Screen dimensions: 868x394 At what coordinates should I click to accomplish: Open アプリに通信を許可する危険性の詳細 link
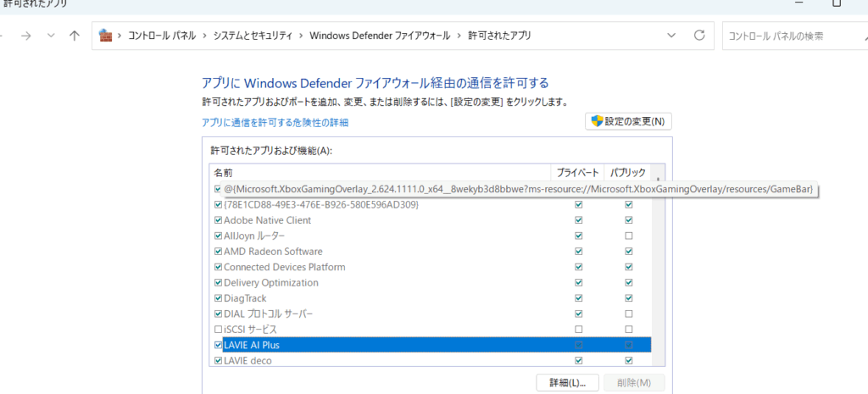click(x=275, y=123)
